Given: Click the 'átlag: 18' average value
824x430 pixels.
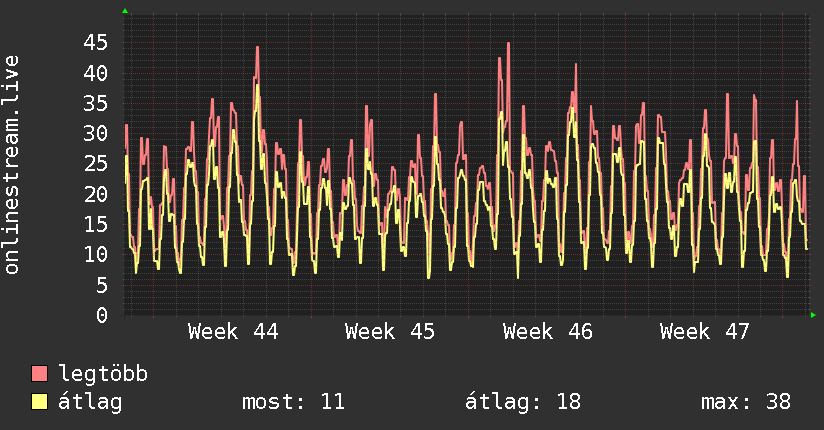Looking at the screenshot, I should tap(523, 402).
